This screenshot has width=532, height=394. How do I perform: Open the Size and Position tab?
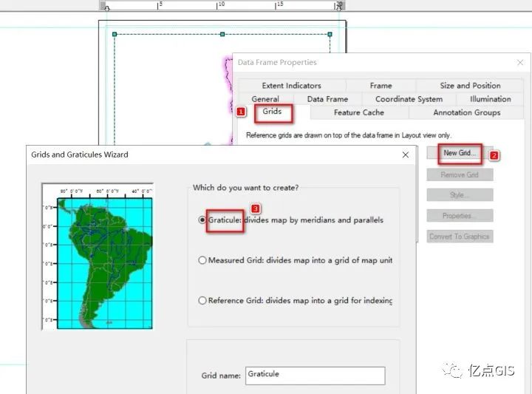click(470, 86)
